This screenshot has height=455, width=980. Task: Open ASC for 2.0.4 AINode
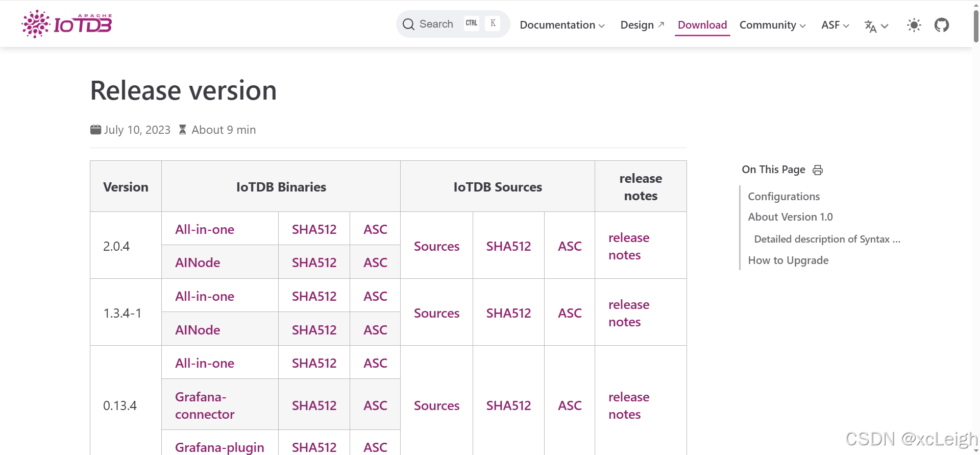point(375,262)
